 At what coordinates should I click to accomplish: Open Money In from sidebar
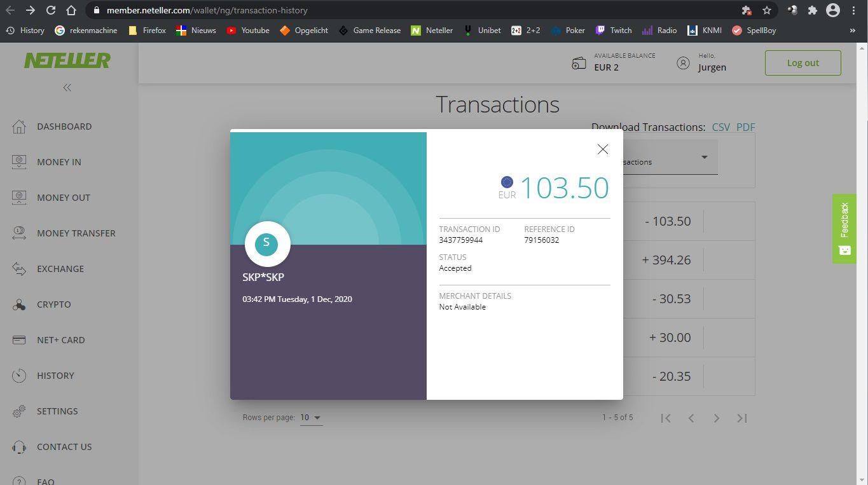[x=59, y=162]
